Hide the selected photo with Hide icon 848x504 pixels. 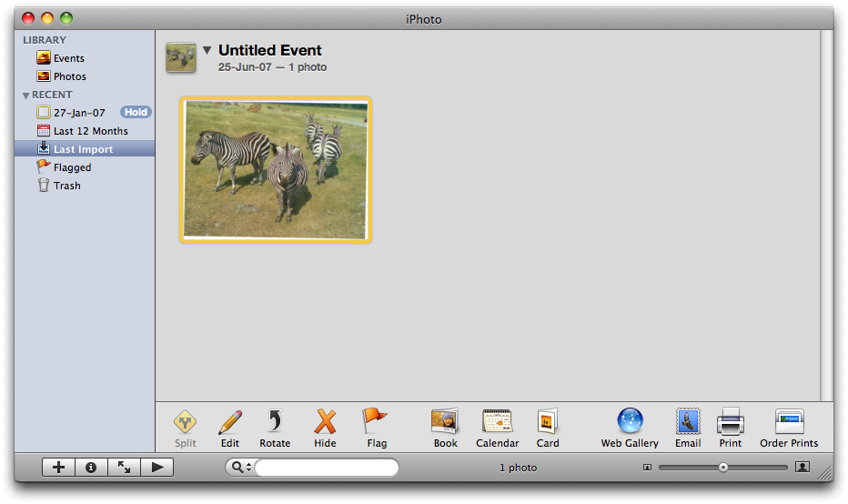[325, 422]
